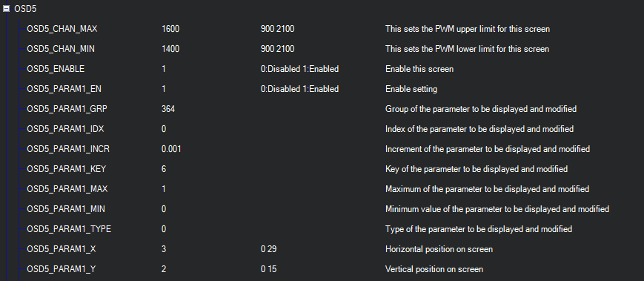The image size is (644, 281).
Task: Edit the OSD5_PARAM1_Y value 2
Action: point(164,269)
